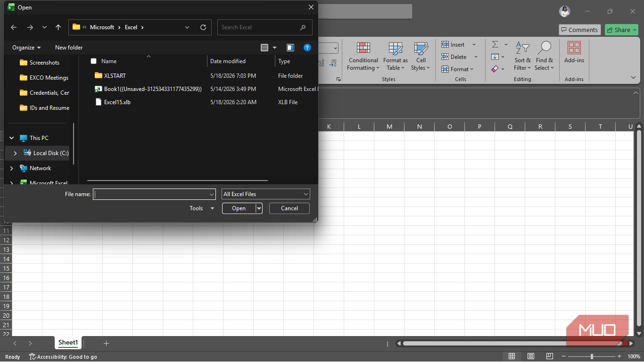The image size is (644, 362).
Task: Open the Add-ins pane
Action: 574,53
